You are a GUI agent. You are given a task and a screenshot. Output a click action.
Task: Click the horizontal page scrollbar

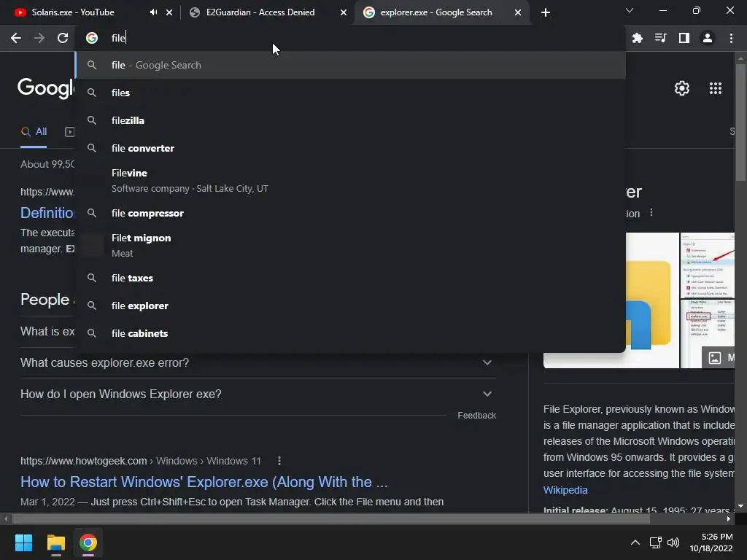tap(331, 518)
